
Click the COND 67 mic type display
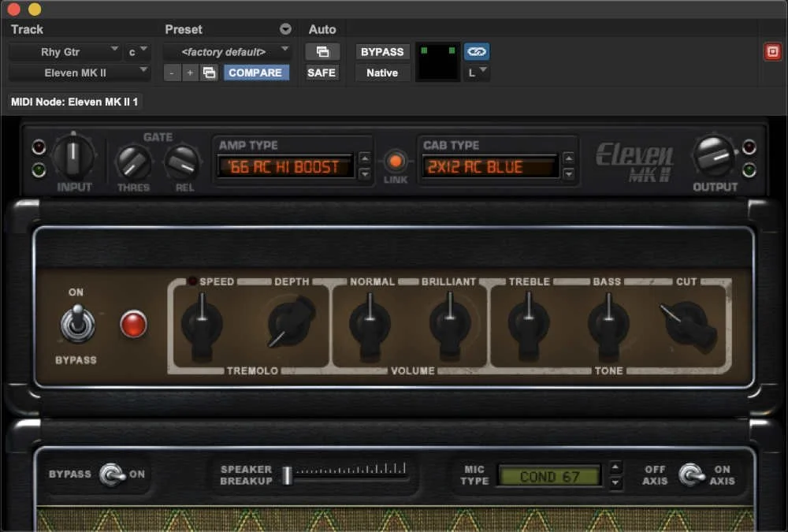coord(550,475)
